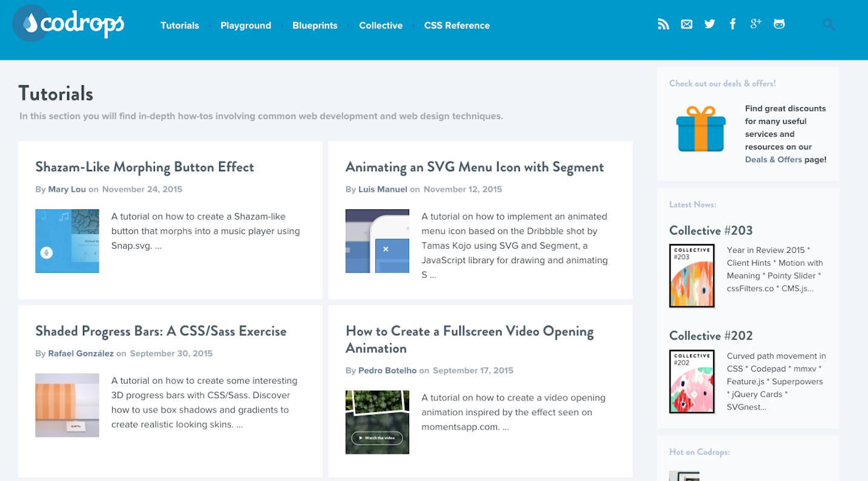Open Shaded Progress Bars article title
Image resolution: width=868 pixels, height=481 pixels.
coord(161,331)
